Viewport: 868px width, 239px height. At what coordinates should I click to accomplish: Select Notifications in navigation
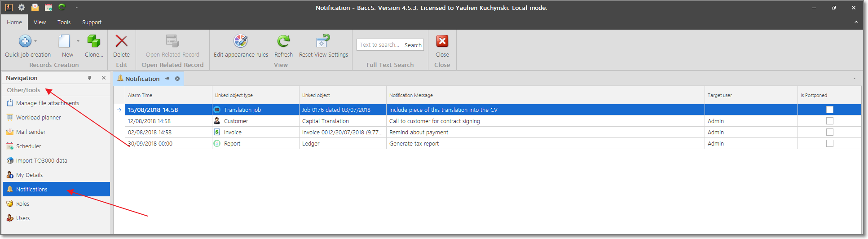pos(57,189)
